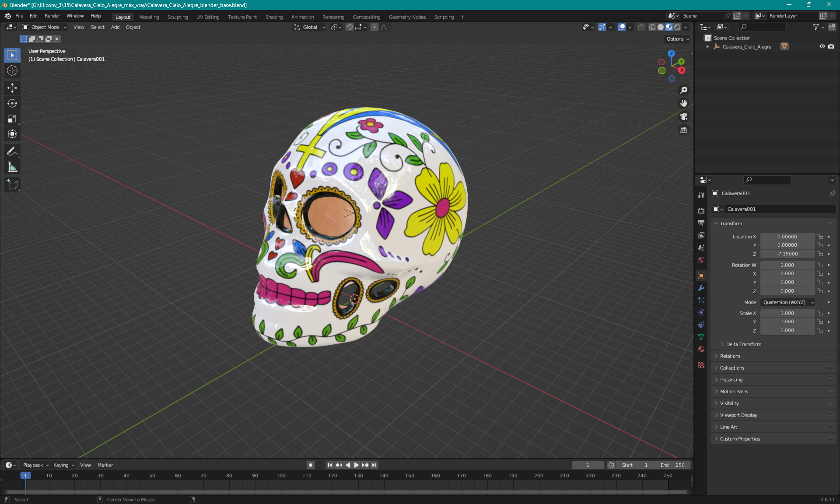Switch to Rendered viewport shading
This screenshot has width=840, height=504.
coord(677,27)
